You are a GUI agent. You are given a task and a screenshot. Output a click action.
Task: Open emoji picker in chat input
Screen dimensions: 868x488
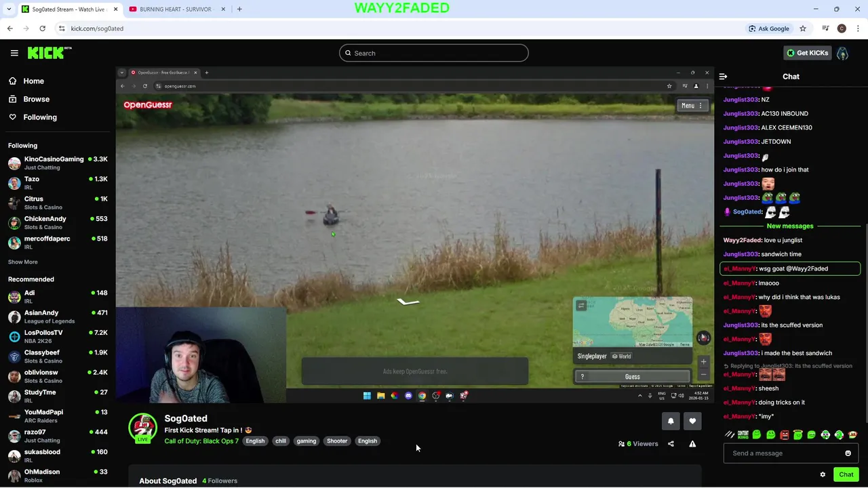click(x=848, y=453)
